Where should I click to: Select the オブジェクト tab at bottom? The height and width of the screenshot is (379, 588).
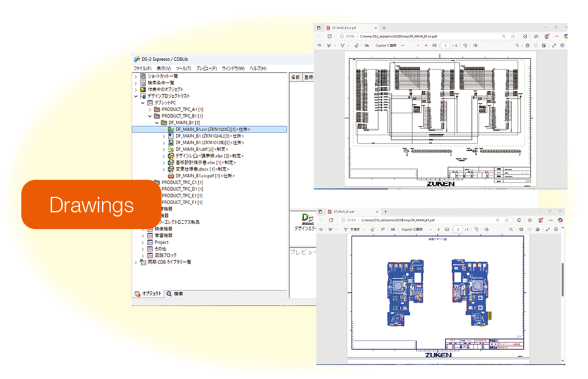pyautogui.click(x=147, y=293)
